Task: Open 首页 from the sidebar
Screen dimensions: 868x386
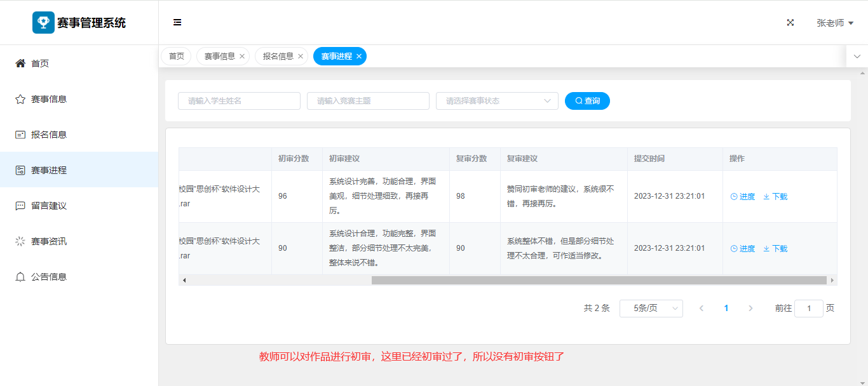Action: pos(40,63)
